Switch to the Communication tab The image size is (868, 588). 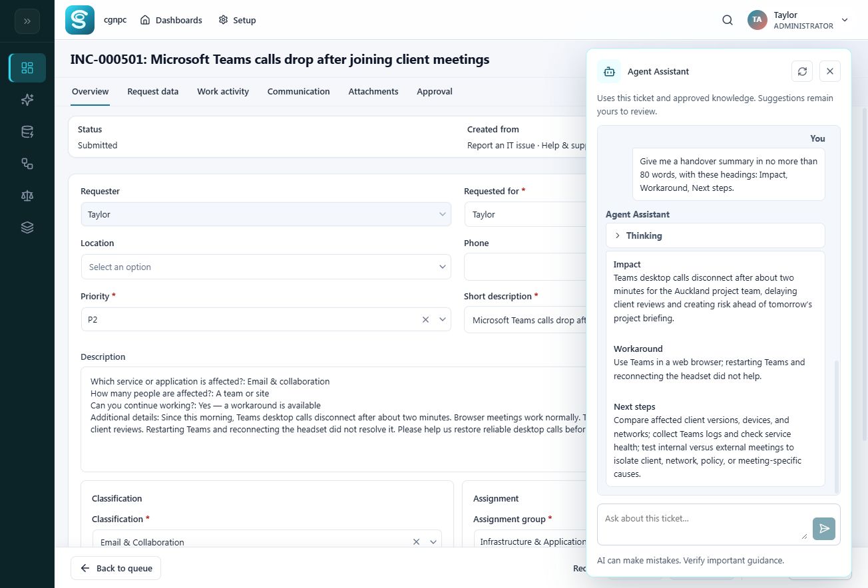[x=299, y=92]
